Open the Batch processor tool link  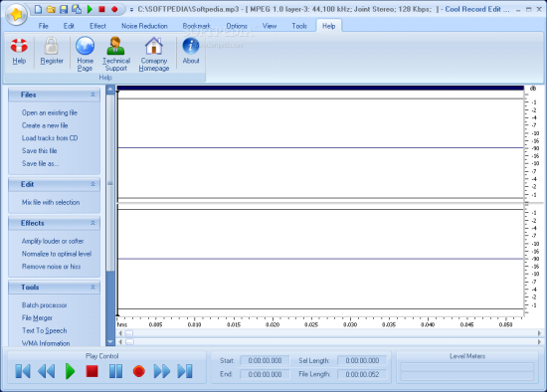tap(45, 305)
